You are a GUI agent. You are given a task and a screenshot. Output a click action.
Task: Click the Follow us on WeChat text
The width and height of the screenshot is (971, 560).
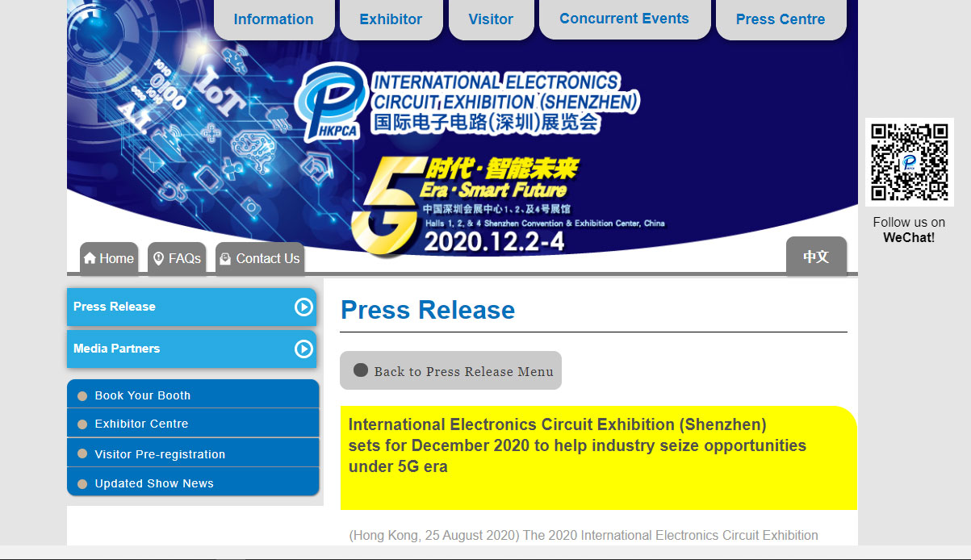(x=909, y=230)
